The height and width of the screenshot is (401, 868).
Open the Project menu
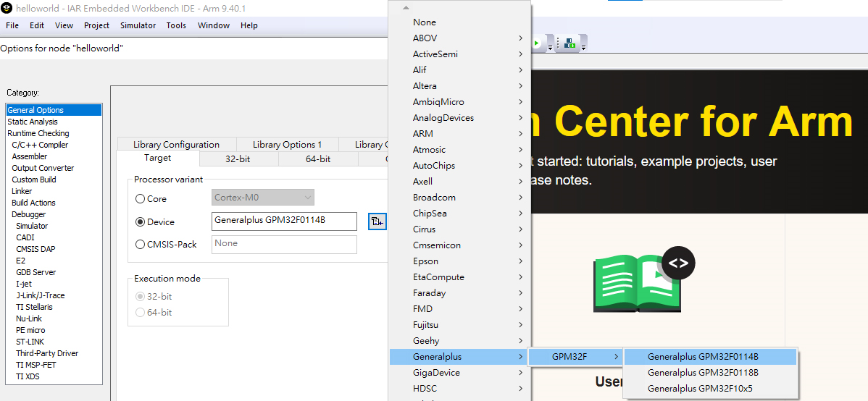pyautogui.click(x=97, y=25)
